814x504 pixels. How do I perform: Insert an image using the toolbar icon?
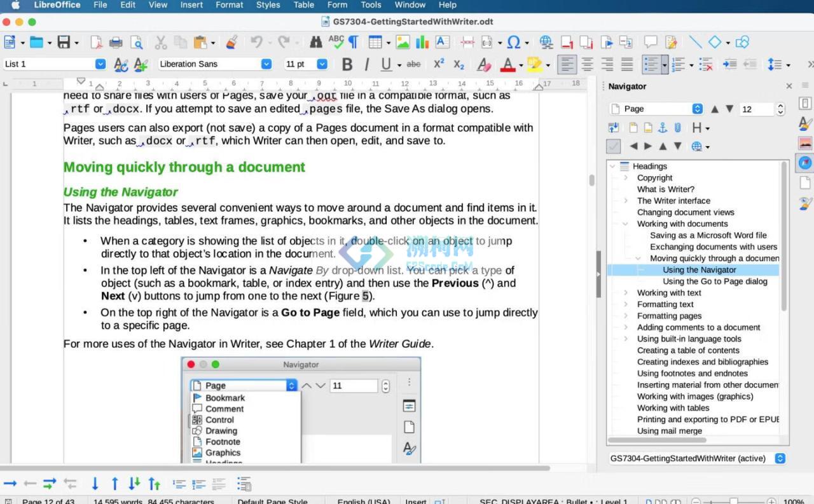tap(403, 43)
